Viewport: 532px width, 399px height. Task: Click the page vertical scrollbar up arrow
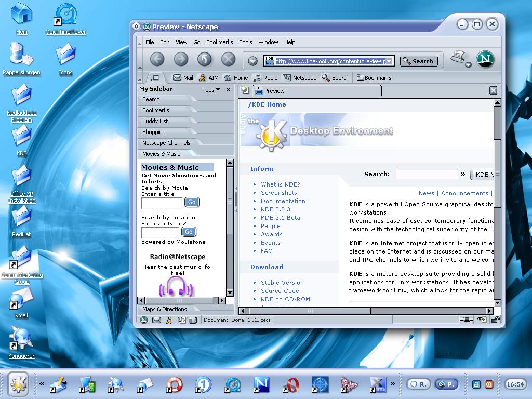(497, 102)
